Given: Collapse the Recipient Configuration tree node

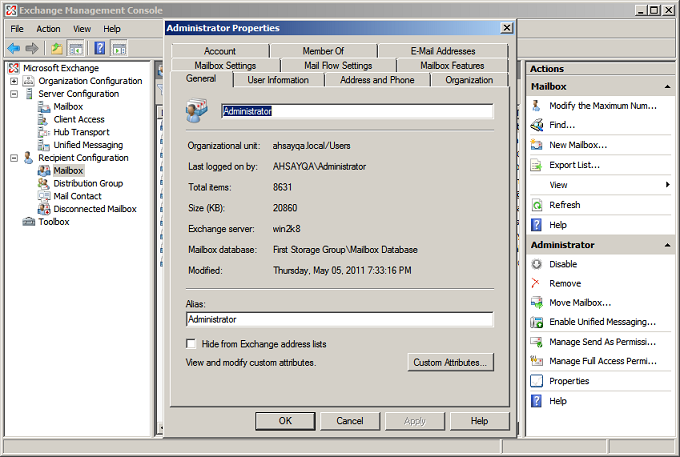Looking at the screenshot, I should tap(14, 158).
